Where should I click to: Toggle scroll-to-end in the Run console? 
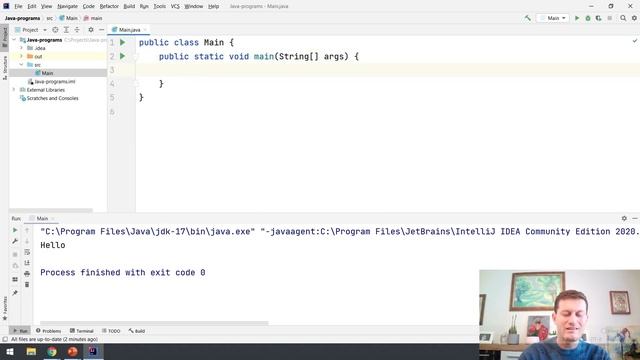click(27, 263)
